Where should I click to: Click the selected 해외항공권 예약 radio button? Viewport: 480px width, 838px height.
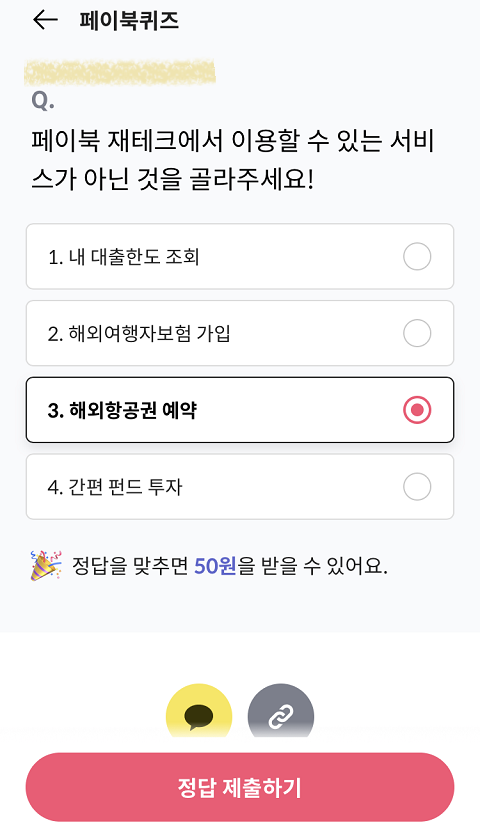pyautogui.click(x=417, y=410)
